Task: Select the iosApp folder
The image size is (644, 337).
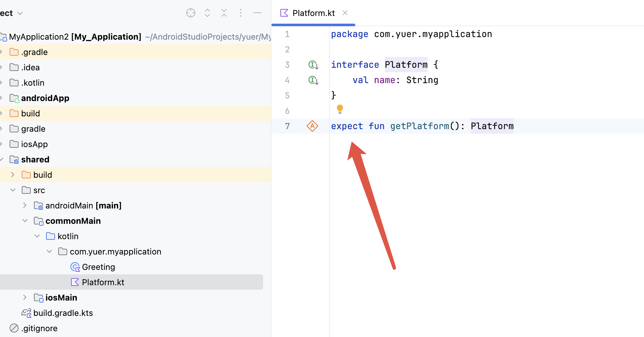Action: (135, 144)
